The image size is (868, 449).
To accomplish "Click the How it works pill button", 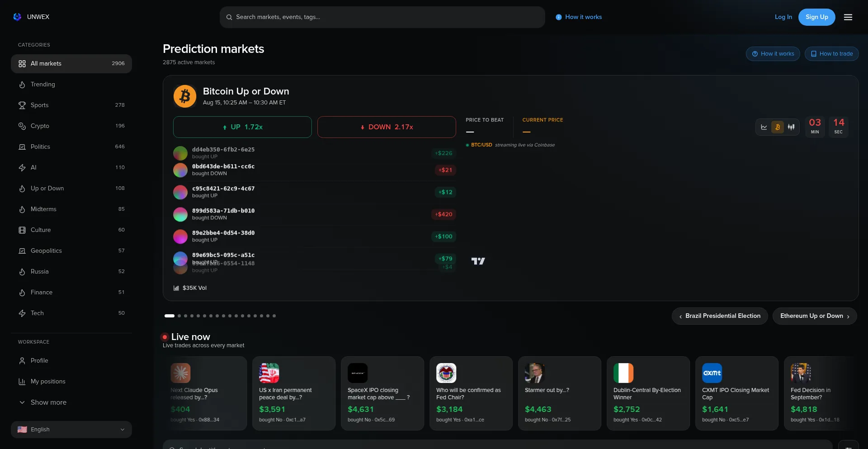I will [x=773, y=54].
